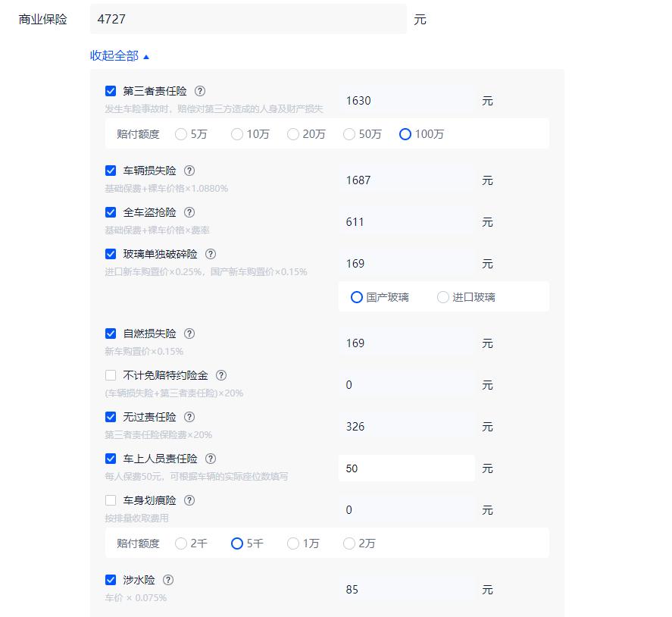Image resolution: width=672 pixels, height=617 pixels.
Task: Open the 无过责任险 help icon
Action: tap(189, 417)
